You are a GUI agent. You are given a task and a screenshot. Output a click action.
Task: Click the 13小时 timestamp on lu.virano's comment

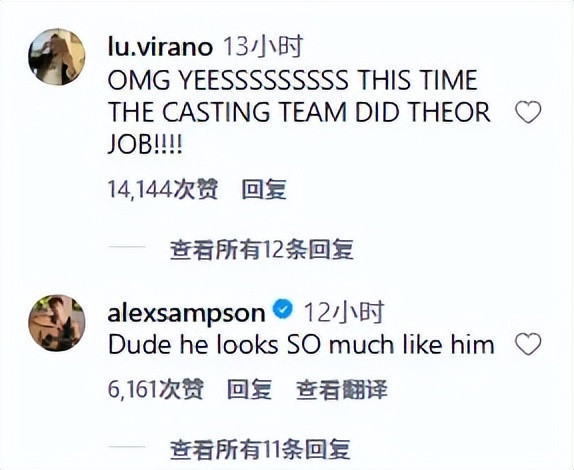[x=263, y=46]
